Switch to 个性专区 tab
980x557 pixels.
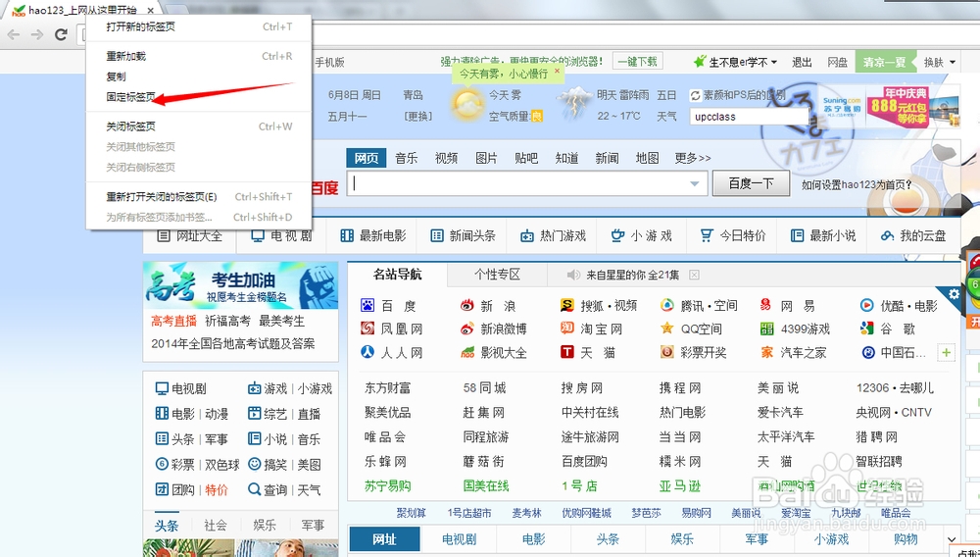497,275
